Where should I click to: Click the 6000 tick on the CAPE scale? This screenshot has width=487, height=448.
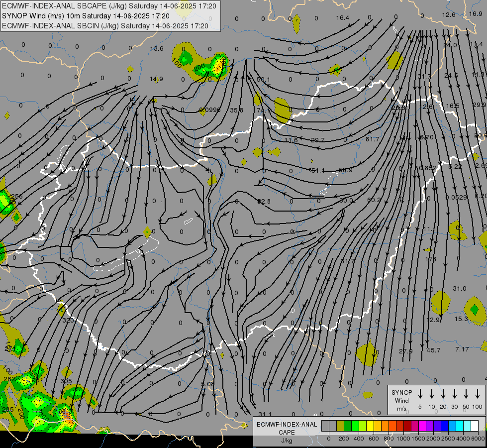tap(478, 439)
